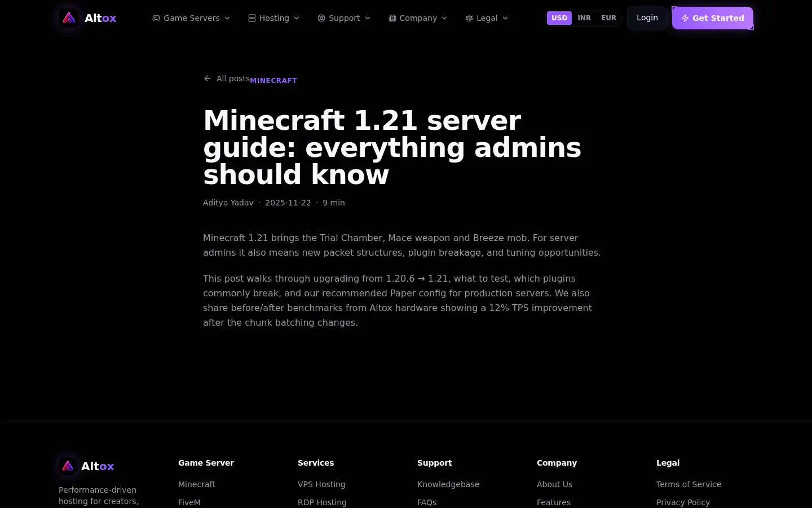Screen dimensions: 812x508
Task: Click the Altox brand name in header
Action: (100, 18)
